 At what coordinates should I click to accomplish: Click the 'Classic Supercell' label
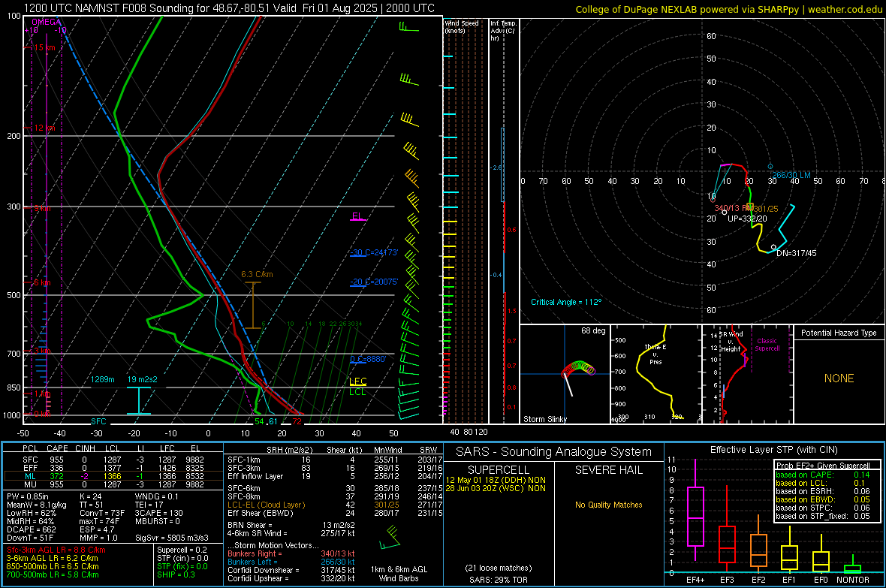[x=767, y=345]
